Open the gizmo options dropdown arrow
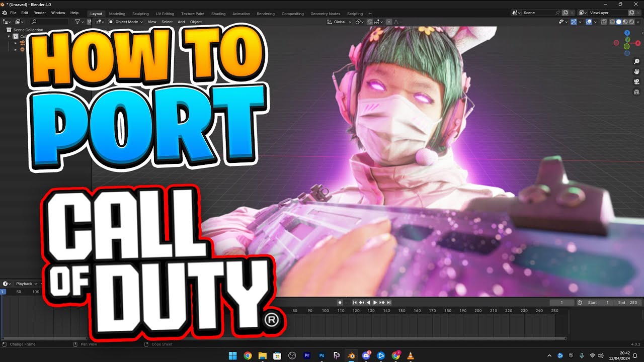Screen dimensions: 644x362 pyautogui.click(x=580, y=22)
